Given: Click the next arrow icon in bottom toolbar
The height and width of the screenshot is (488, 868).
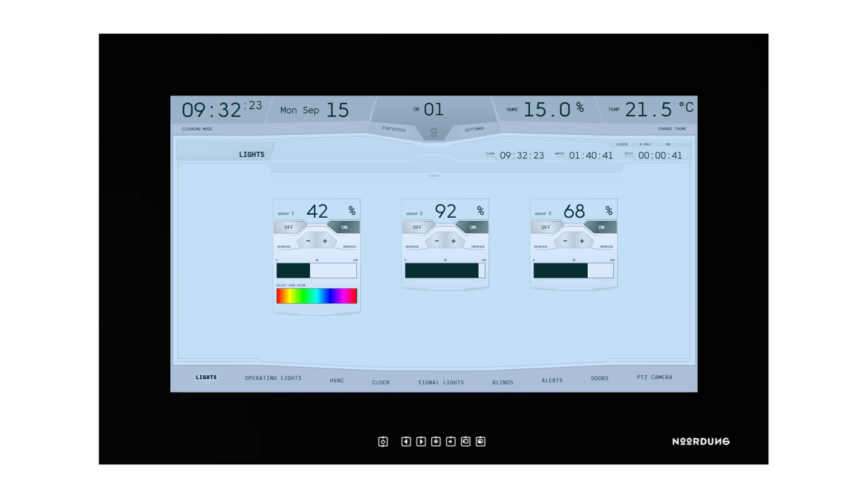Looking at the screenshot, I should point(421,442).
